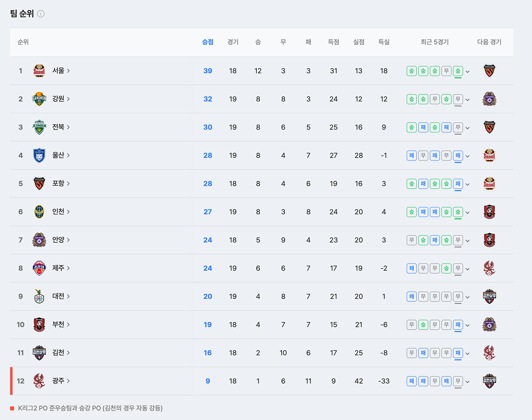Click the 득실 column header

tap(384, 42)
